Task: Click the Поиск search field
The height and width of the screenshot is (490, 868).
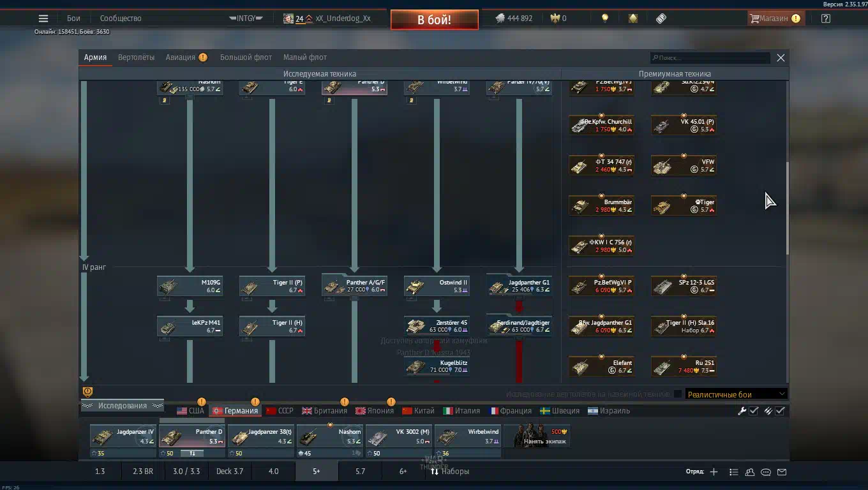Action: click(710, 58)
